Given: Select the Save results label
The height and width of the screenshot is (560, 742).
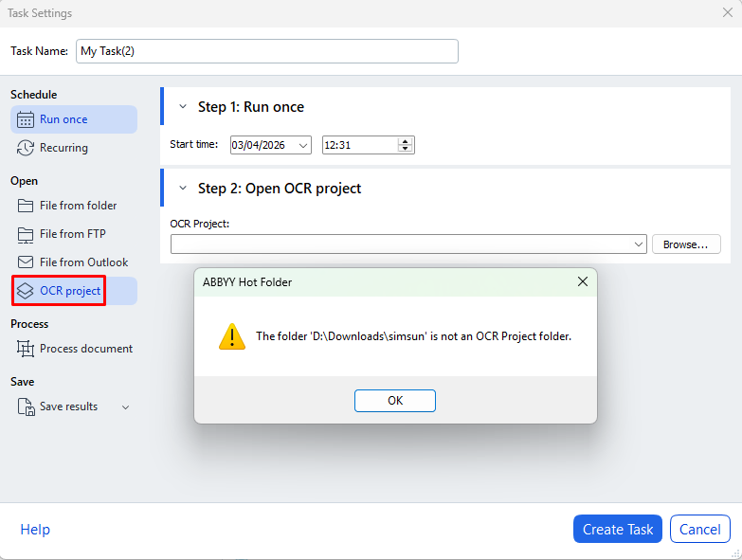Looking at the screenshot, I should [68, 406].
